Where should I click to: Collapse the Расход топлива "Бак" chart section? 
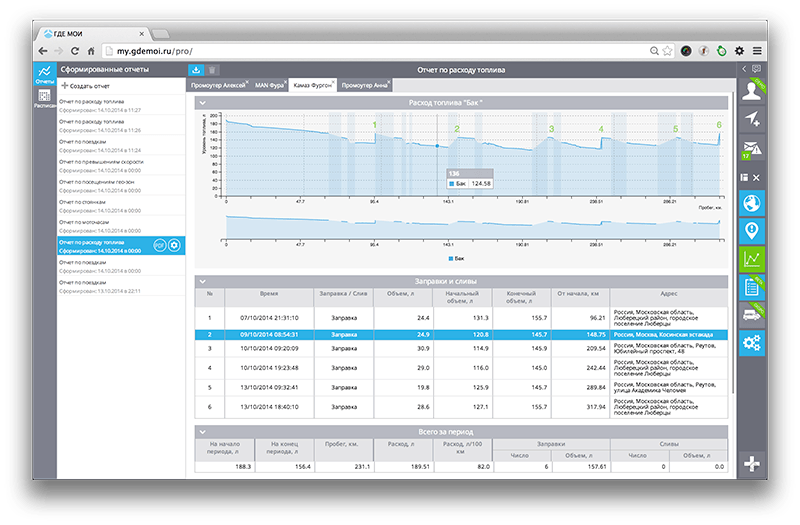pyautogui.click(x=203, y=103)
